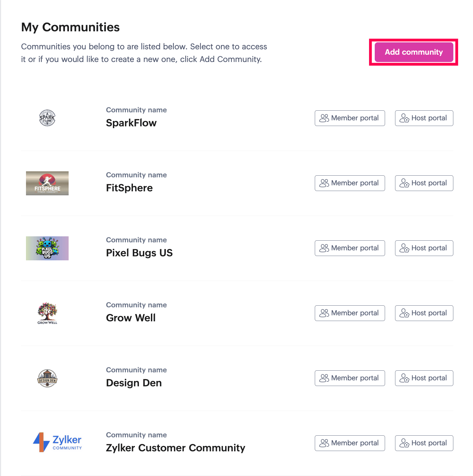Open Grow Well Host portal
The height and width of the screenshot is (476, 473).
pyautogui.click(x=424, y=313)
